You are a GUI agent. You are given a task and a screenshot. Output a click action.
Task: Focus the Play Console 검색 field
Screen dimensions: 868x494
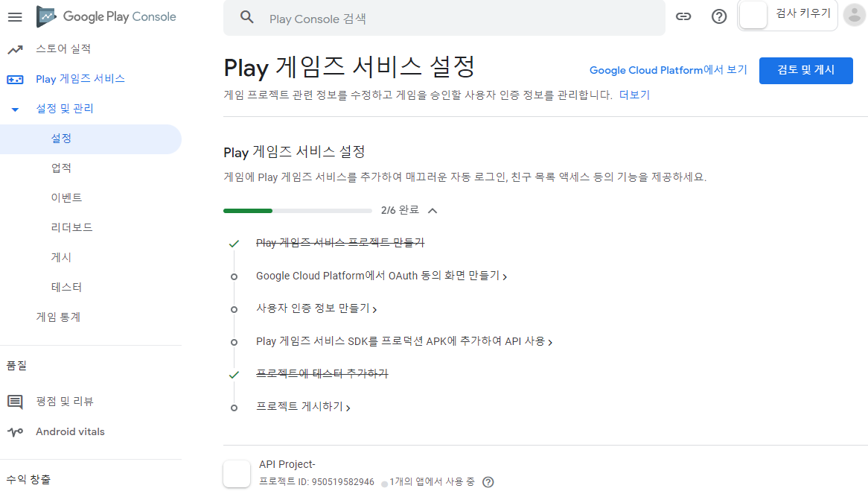coord(444,19)
